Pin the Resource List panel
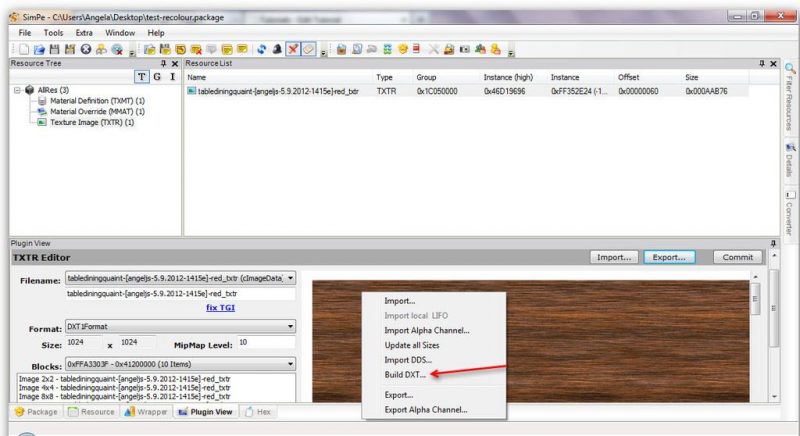 click(762, 64)
